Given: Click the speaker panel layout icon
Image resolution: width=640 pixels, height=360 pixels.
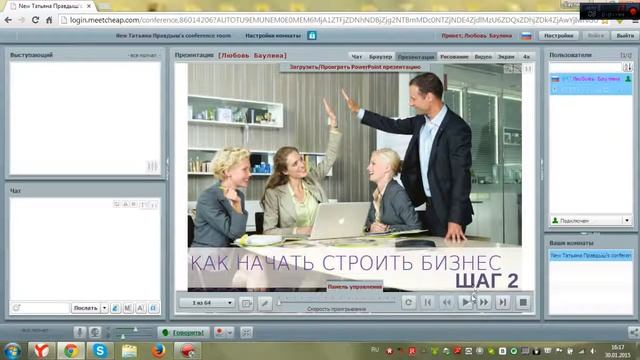Looking at the screenshot, I should tap(152, 166).
